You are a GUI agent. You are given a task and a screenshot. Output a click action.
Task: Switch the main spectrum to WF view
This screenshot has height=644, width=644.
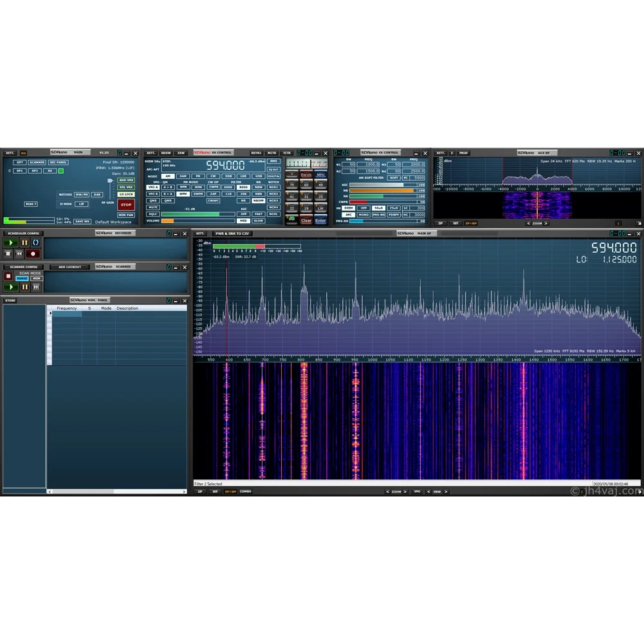coord(215,492)
